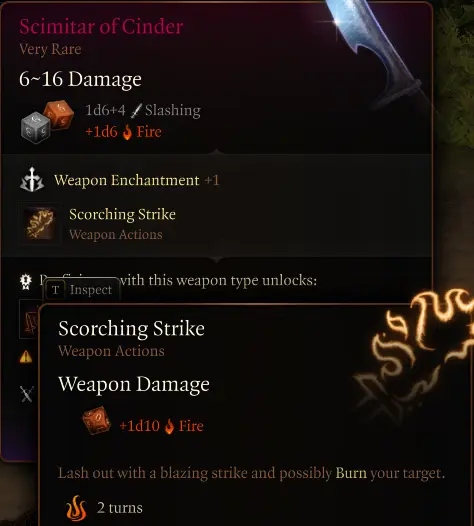The height and width of the screenshot is (526, 474).
Task: Click the +1d10 Fire damage text
Action: (161, 426)
